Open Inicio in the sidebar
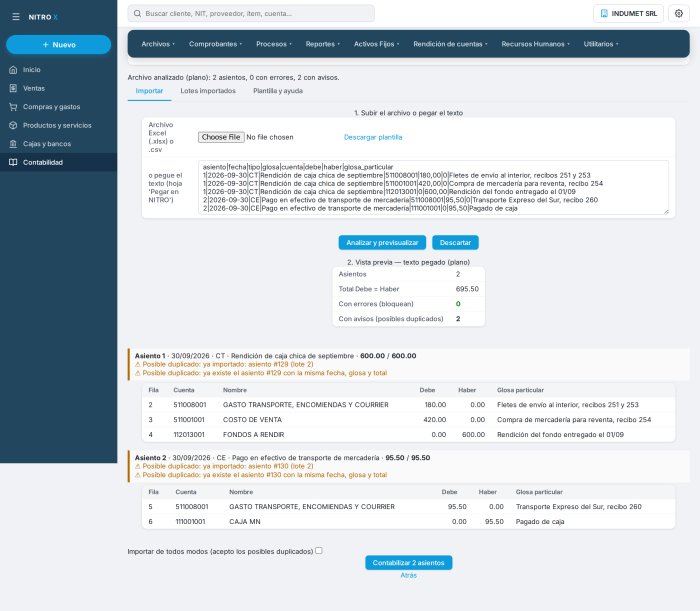The height and width of the screenshot is (611, 700). 58,70
